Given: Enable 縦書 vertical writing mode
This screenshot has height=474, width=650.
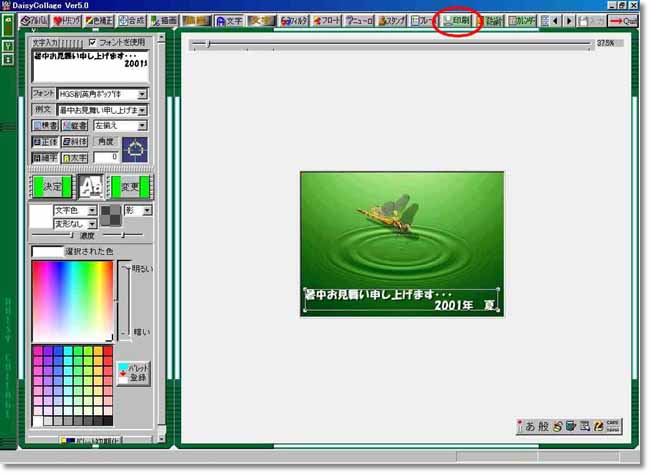Looking at the screenshot, I should [x=75, y=126].
